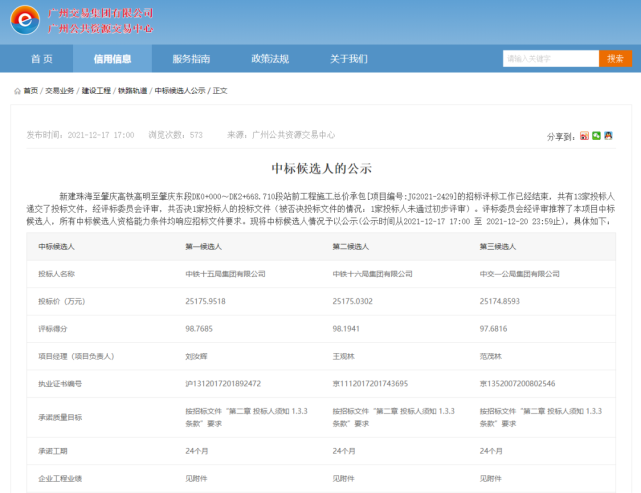The image size is (641, 493).
Task: Click the bid price 25174.8593
Action: click(x=500, y=301)
